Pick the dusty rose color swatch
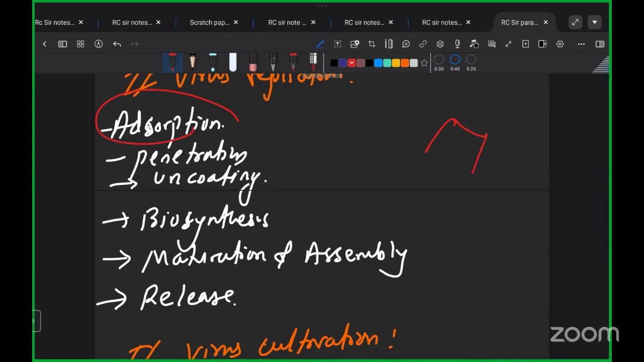 361,63
